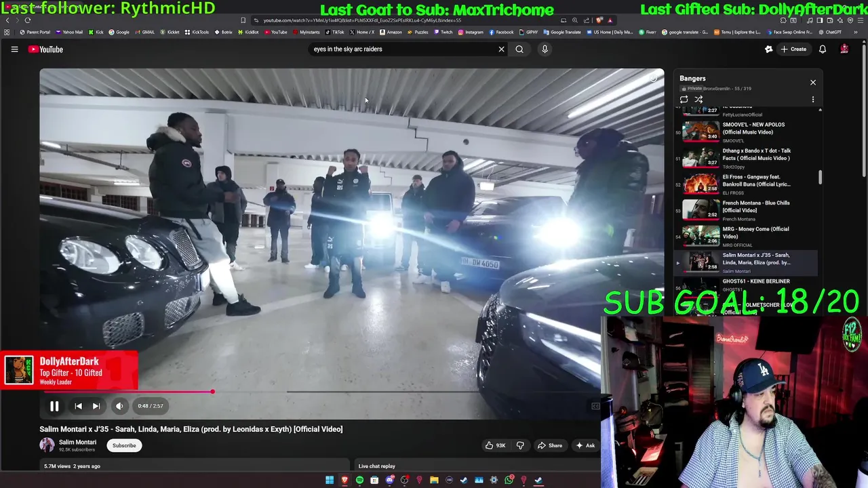This screenshot has width=868, height=488.
Task: Toggle shuffle playlist
Action: pyautogui.click(x=698, y=100)
